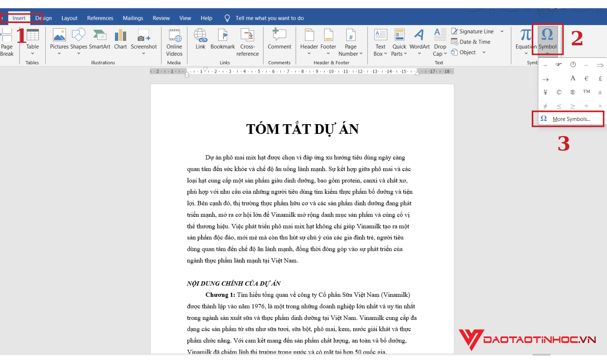Screen dimensions: 607x364
Task: Insert the less-than-or-equal symbol
Action: coord(559,106)
